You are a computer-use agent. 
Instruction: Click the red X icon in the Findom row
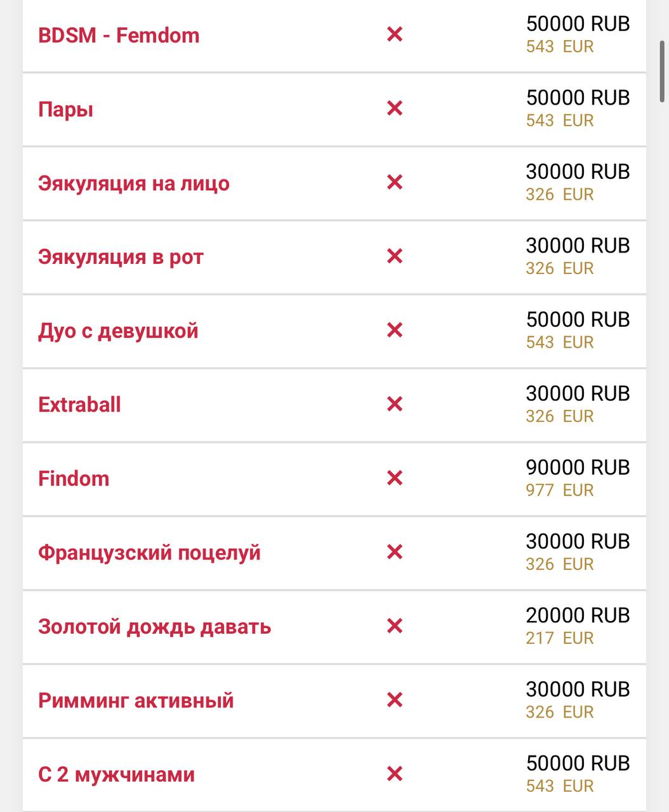(395, 478)
